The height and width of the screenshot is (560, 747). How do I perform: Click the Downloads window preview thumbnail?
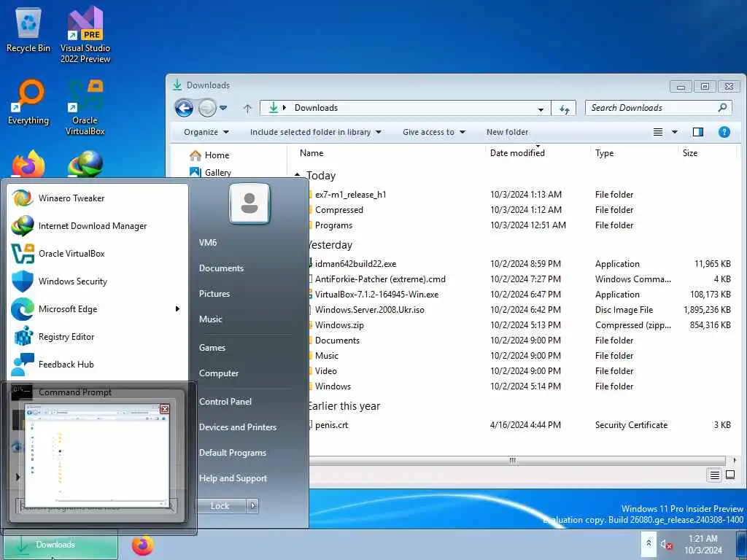97,455
